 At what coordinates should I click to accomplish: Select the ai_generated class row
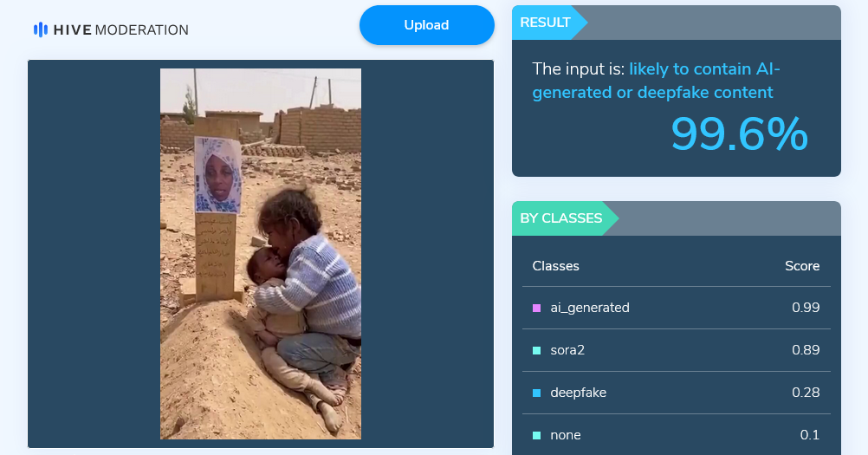[x=677, y=308]
